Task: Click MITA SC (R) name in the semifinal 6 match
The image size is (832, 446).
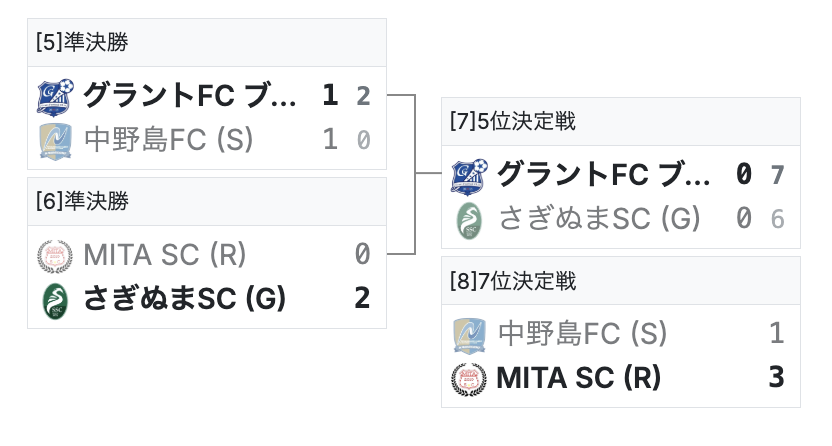Action: 165,254
